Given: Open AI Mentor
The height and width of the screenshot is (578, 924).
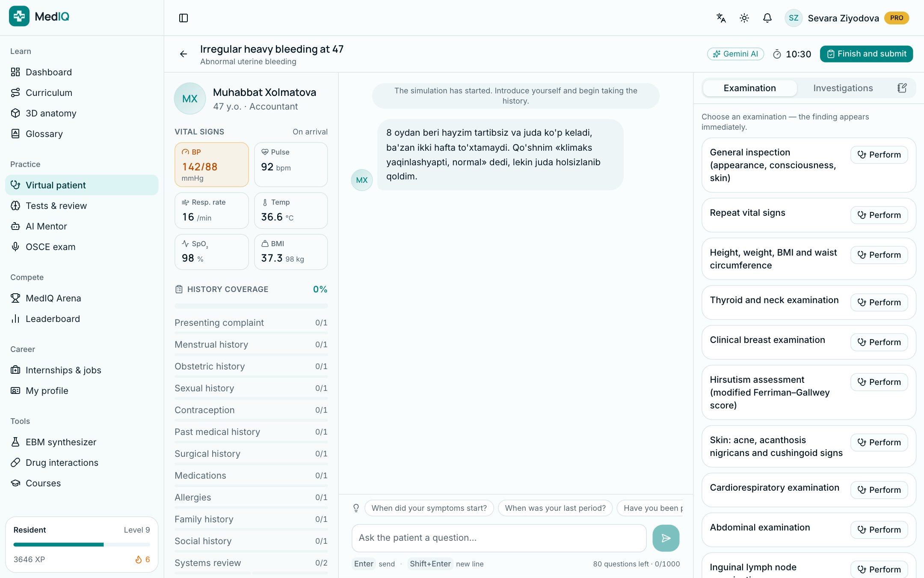Looking at the screenshot, I should [82, 226].
